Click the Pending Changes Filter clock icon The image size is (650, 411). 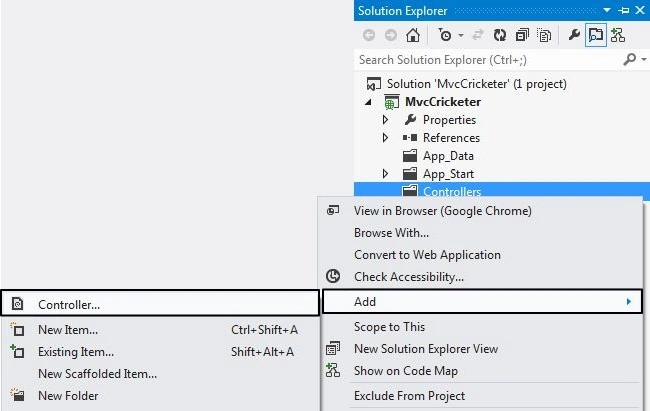pos(445,35)
